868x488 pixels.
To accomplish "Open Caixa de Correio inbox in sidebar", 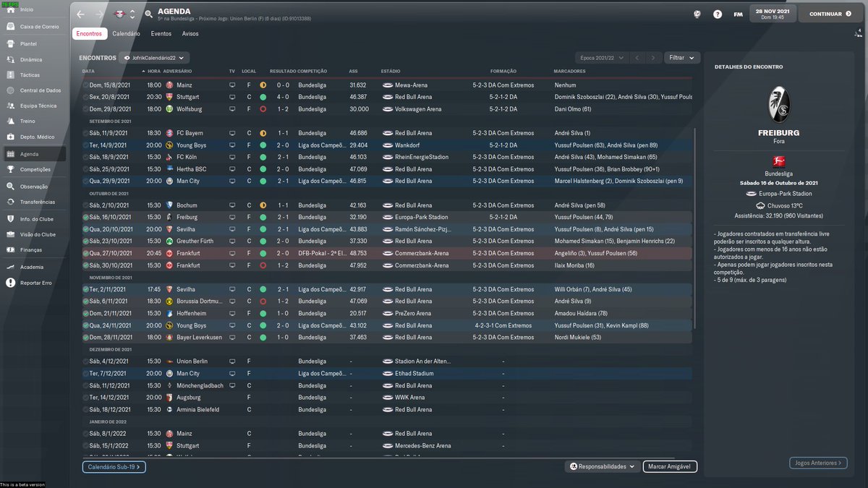I will coord(33,27).
